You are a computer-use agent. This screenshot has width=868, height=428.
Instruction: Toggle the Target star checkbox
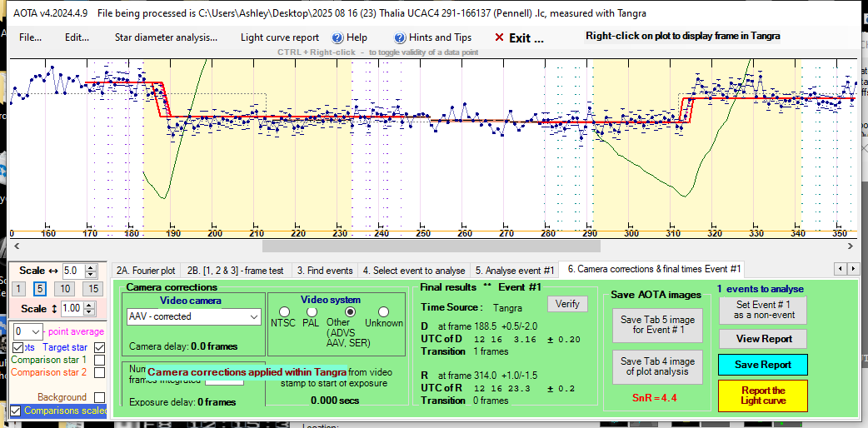(x=100, y=347)
